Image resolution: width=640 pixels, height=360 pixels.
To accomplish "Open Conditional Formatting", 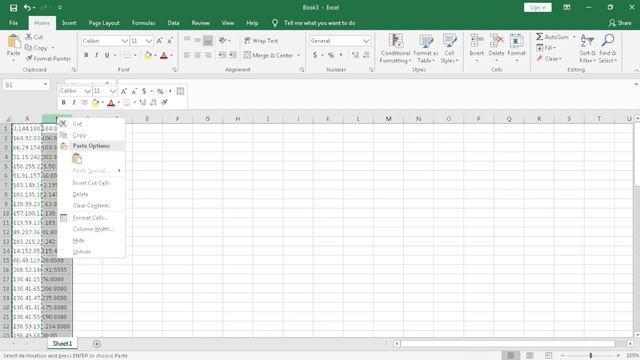I will 395,49.
